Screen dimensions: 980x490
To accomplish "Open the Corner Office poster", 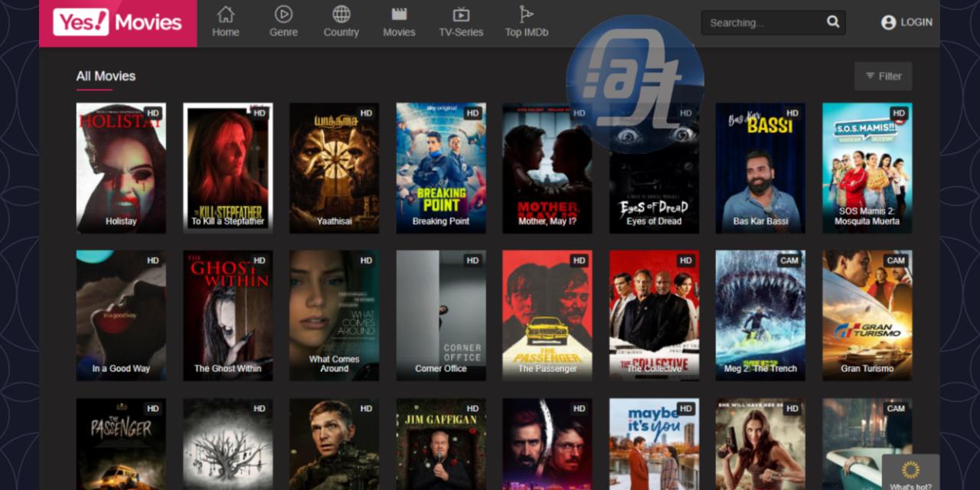I will click(x=441, y=315).
